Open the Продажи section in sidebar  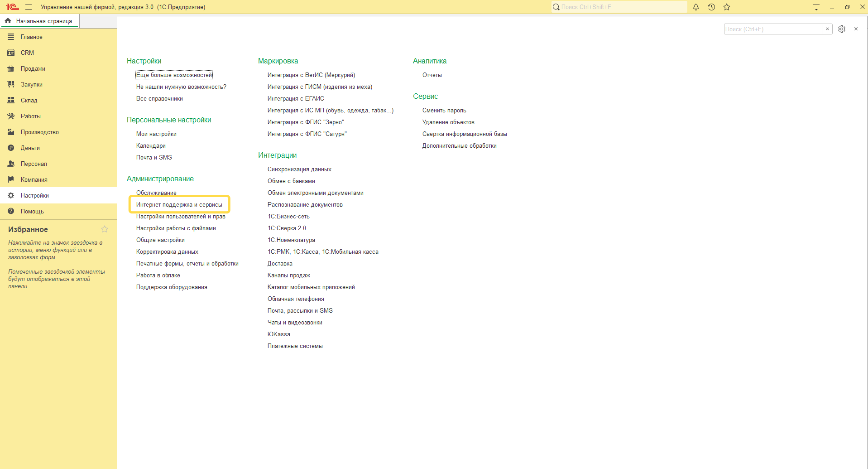(x=33, y=69)
